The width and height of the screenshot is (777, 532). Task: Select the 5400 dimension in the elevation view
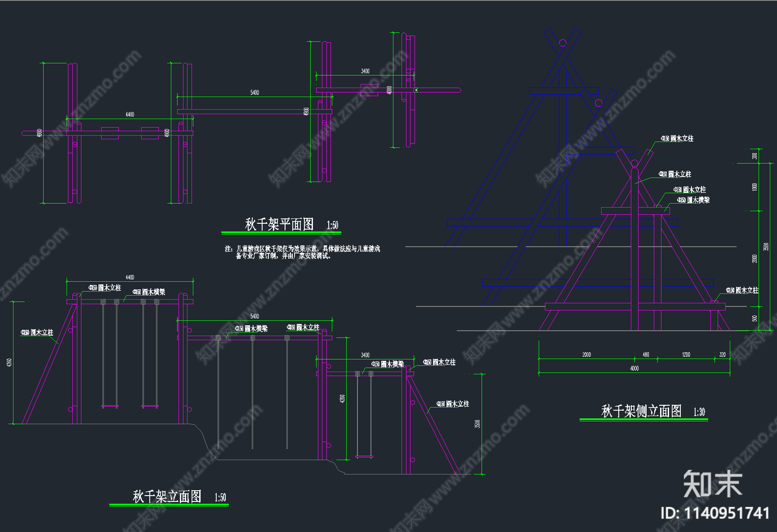[254, 316]
